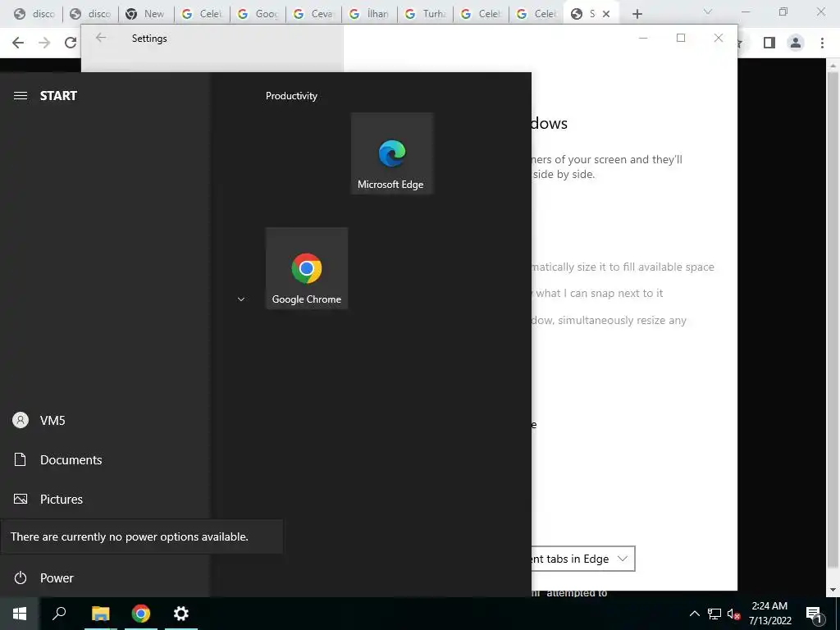840x630 pixels.
Task: Expand the Start menu hamburger icon
Action: tap(21, 95)
